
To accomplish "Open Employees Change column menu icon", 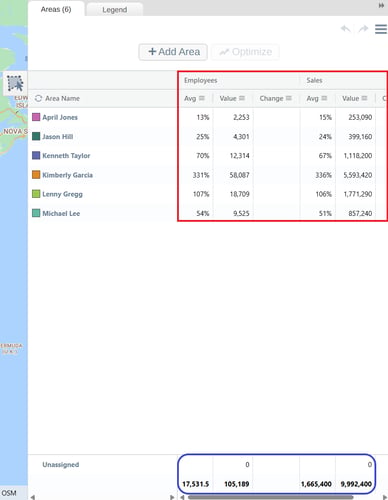I will pos(289,98).
